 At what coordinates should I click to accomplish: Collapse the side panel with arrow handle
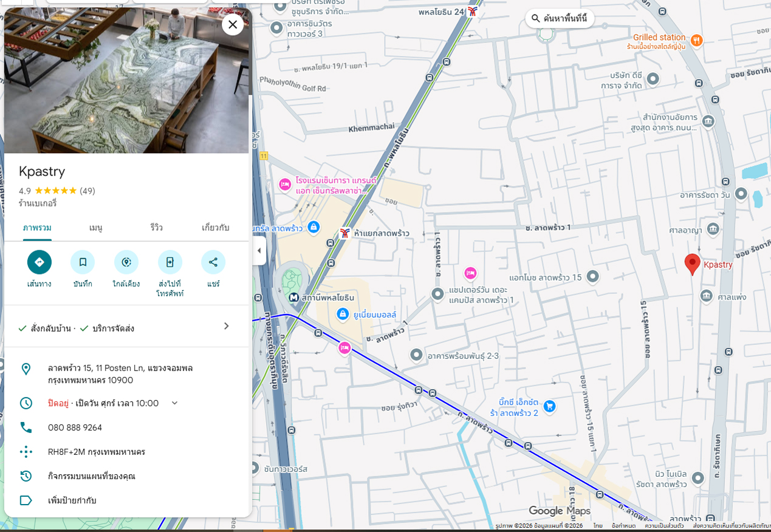pos(259,251)
